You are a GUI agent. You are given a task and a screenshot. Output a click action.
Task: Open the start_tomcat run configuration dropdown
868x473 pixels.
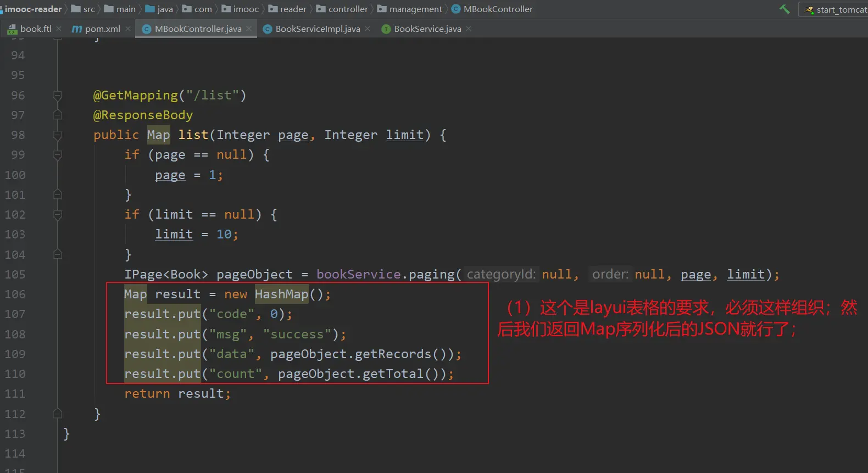coord(835,9)
